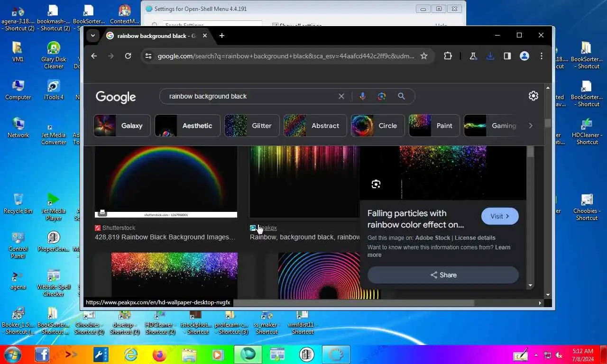
Task: Open Windows Explorer folder in taskbar
Action: 189,355
